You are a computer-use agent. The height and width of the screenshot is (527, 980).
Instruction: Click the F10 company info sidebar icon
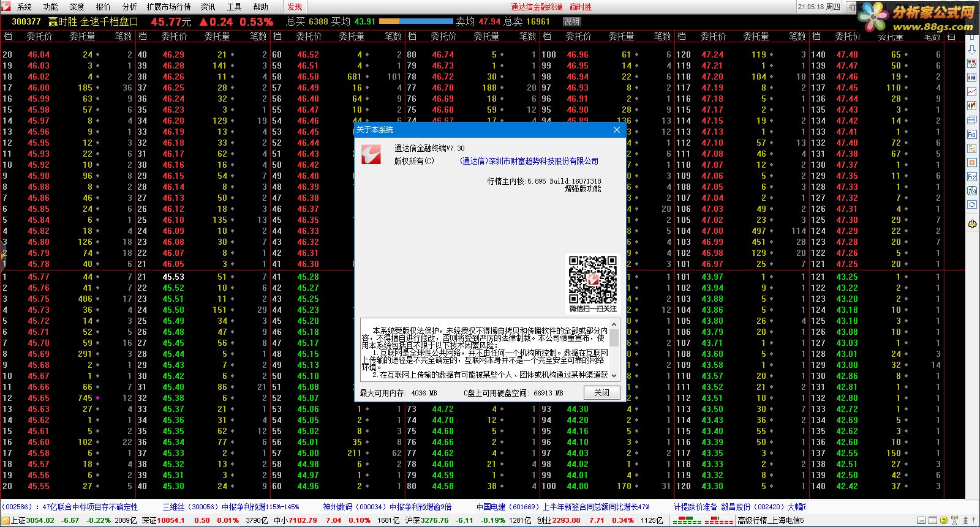click(972, 134)
